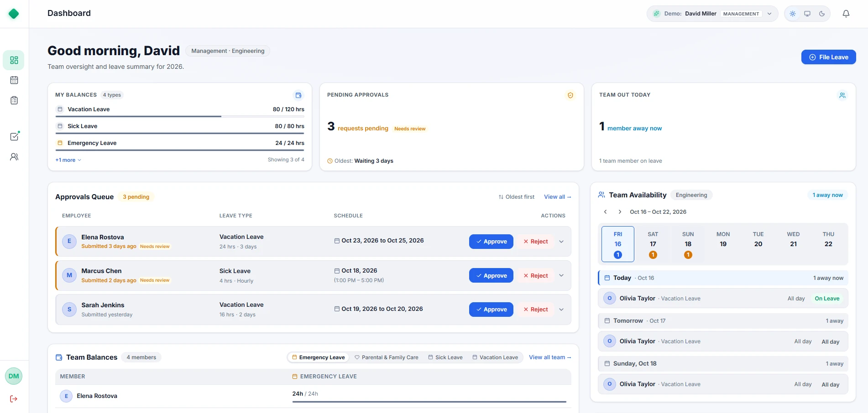
Task: Click the logout icon in sidebar
Action: pyautogui.click(x=14, y=399)
